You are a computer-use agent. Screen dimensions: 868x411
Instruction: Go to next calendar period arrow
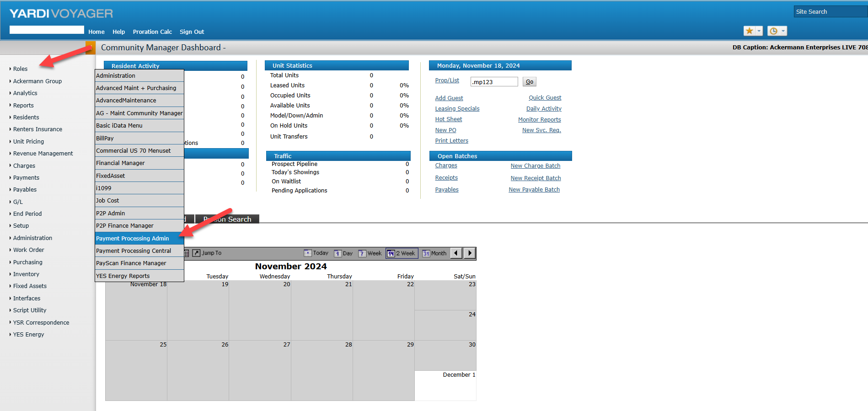click(x=470, y=253)
